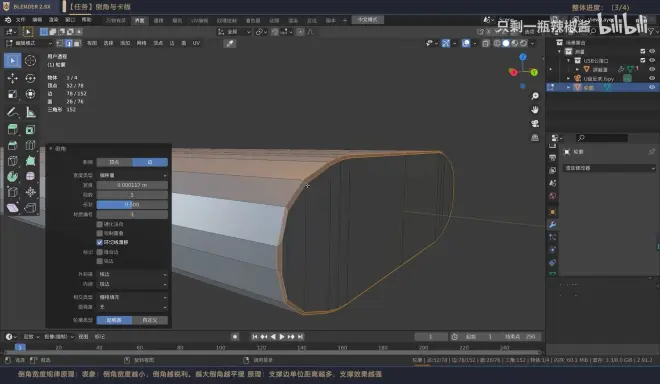This screenshot has height=384, width=660.
Task: Click the pan hand viewport icon
Action: [535, 109]
